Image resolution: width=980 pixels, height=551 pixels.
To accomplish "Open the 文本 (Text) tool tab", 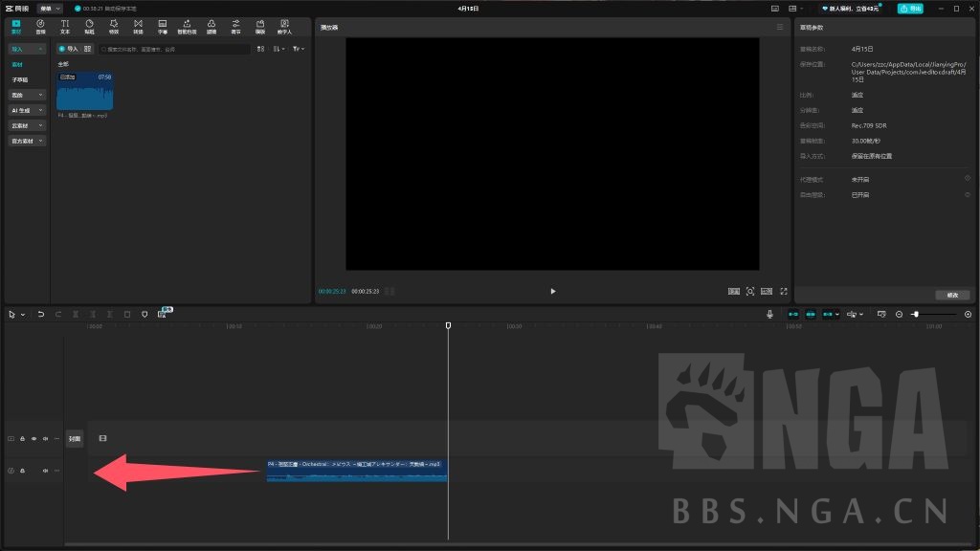I will [x=65, y=26].
